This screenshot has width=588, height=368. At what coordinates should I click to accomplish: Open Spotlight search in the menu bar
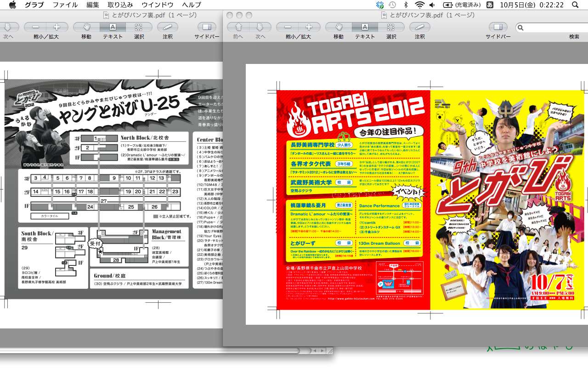576,5
